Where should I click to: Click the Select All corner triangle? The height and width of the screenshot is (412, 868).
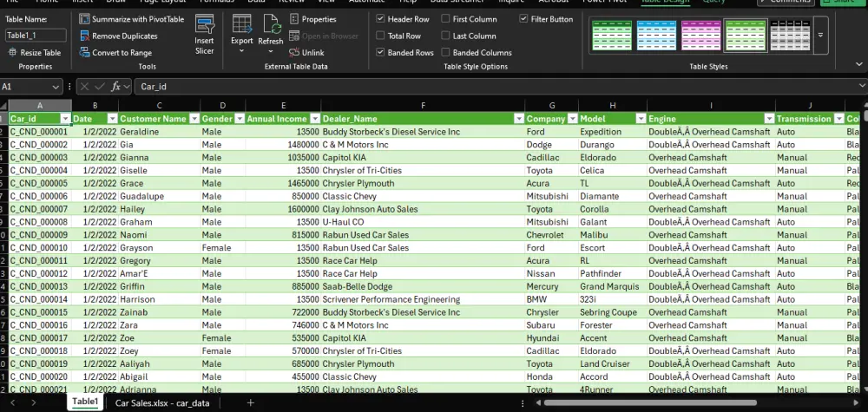pyautogui.click(x=3, y=105)
